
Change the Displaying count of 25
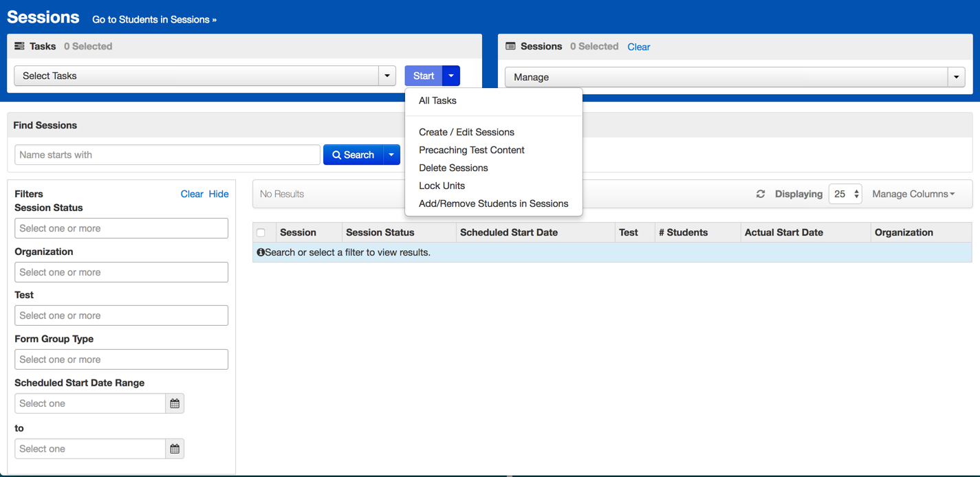pyautogui.click(x=845, y=195)
